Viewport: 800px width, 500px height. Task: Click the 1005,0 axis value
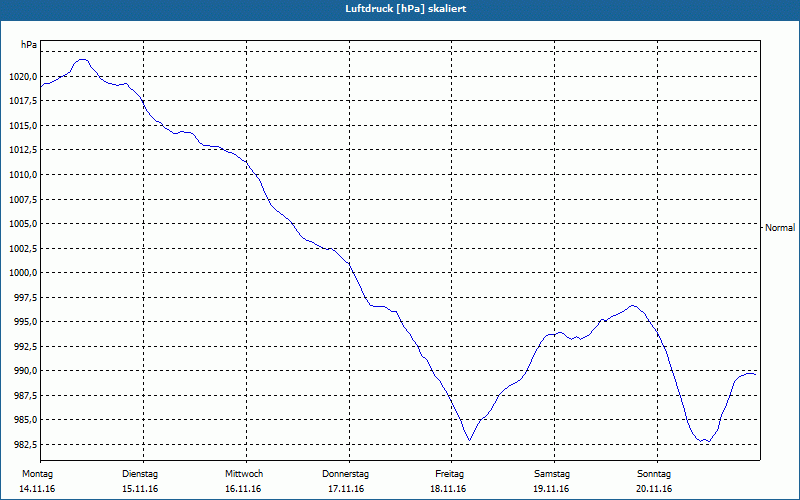23,223
